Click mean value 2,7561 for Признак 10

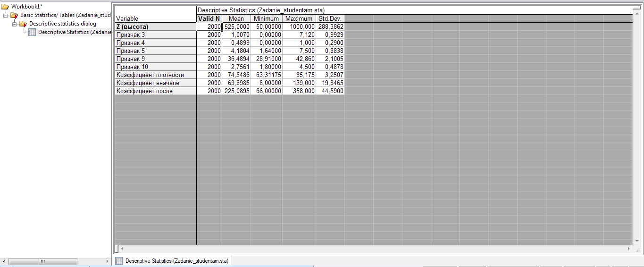point(236,67)
